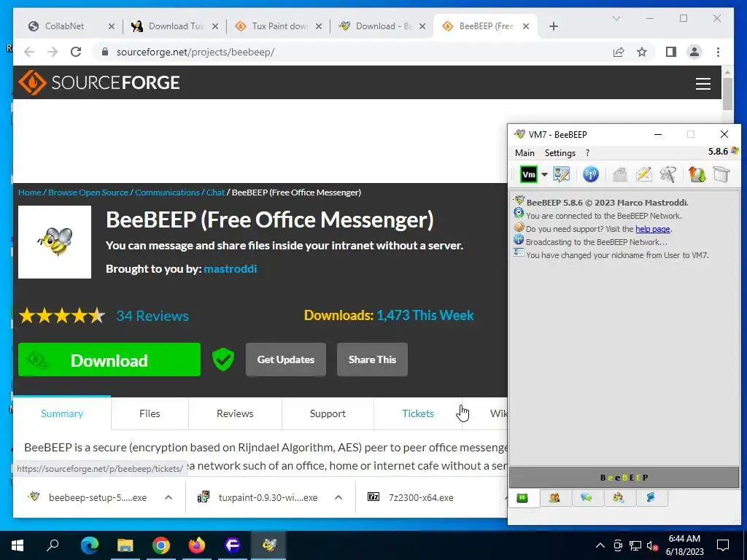Select the groups tab in BeeBEEP
Image resolution: width=747 pixels, height=560 pixels.
[619, 498]
